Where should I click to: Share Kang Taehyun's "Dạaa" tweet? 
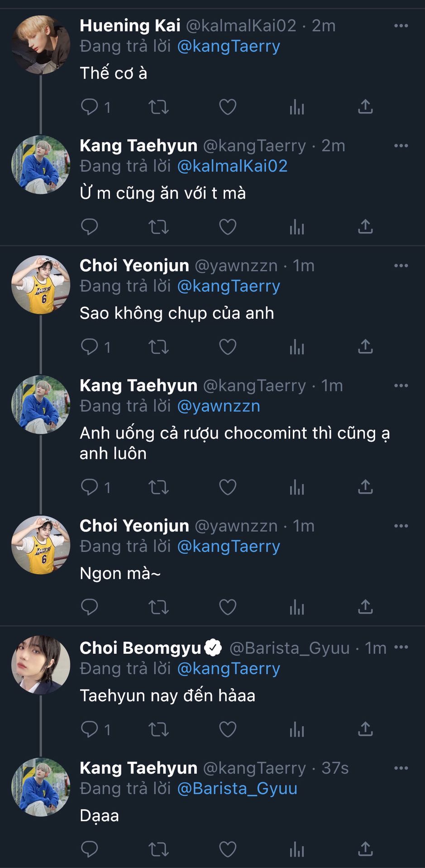[x=365, y=849]
